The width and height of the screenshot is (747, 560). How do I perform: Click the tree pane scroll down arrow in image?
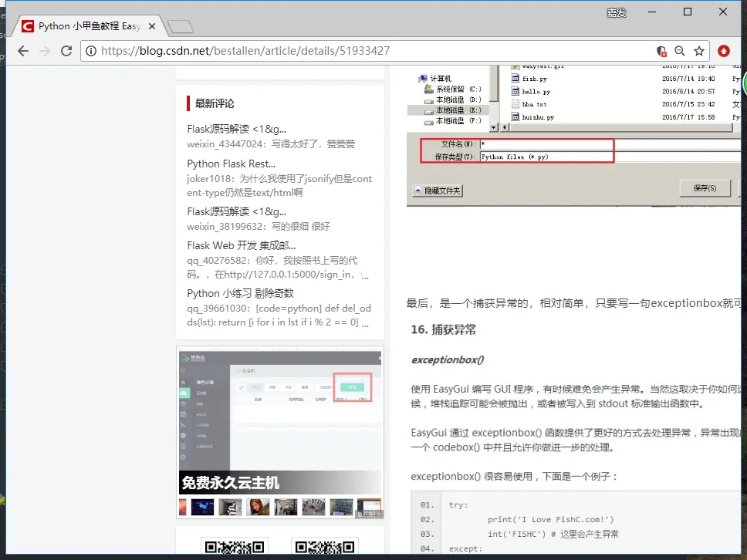(494, 127)
